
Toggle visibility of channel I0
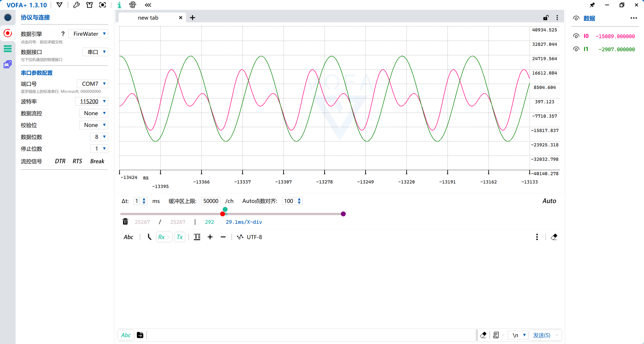pos(576,36)
